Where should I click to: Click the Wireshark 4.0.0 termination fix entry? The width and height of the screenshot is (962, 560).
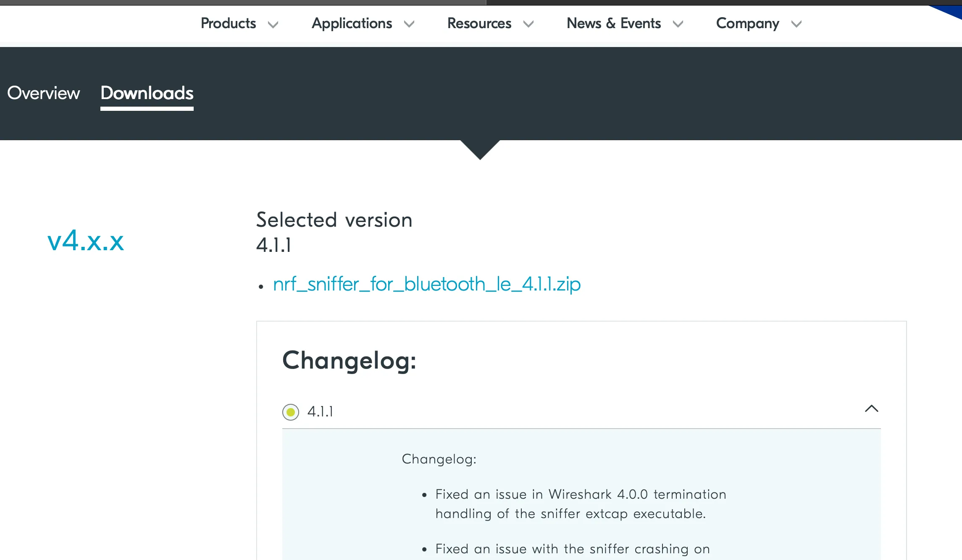581,504
